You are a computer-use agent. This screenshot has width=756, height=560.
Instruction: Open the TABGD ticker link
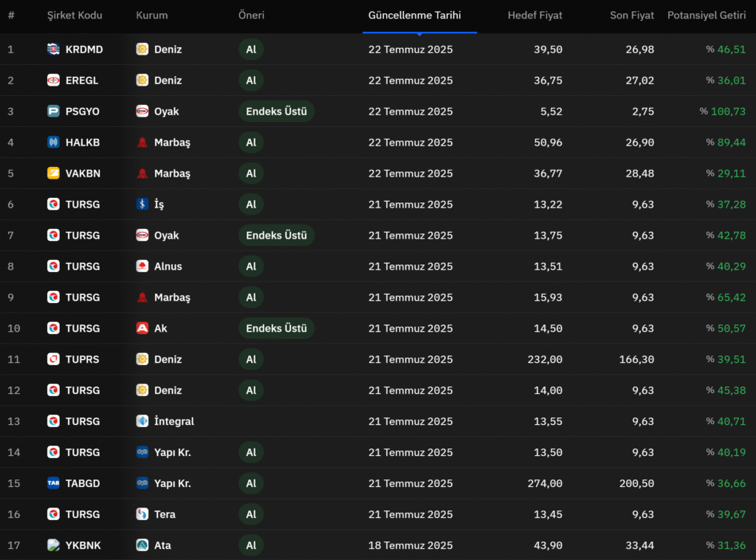click(x=83, y=483)
